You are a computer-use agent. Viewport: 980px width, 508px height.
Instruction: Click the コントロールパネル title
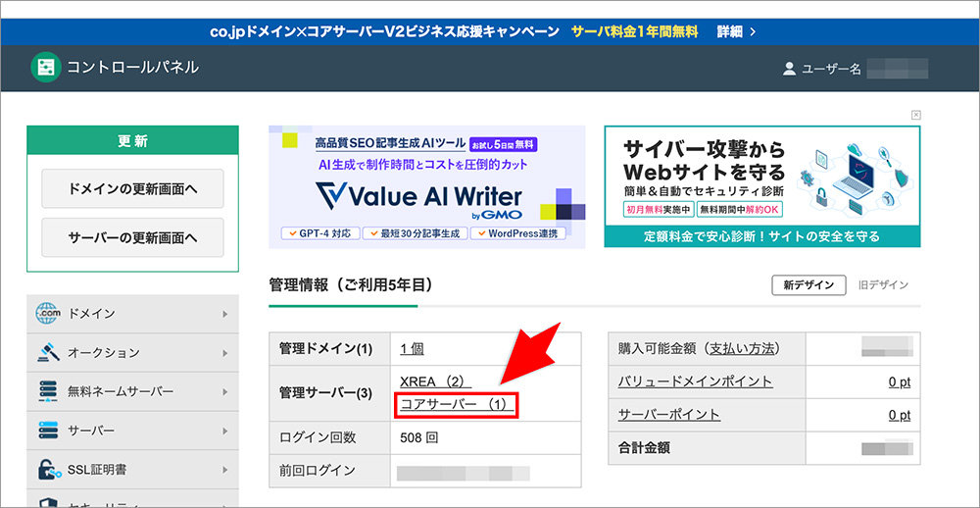[x=133, y=68]
